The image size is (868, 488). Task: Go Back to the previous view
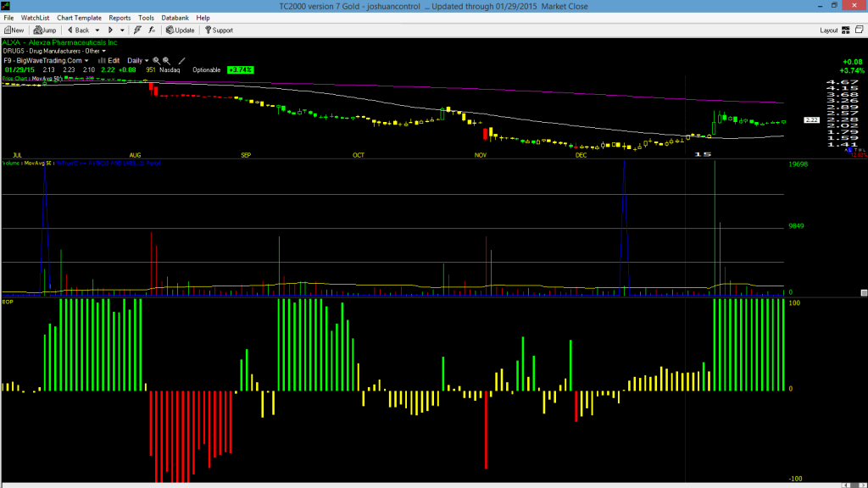point(78,30)
